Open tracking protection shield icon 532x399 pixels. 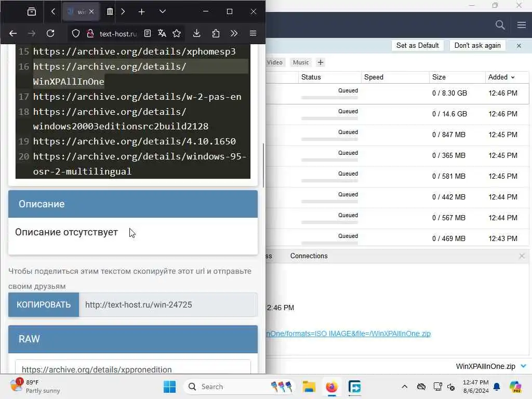pos(76,33)
